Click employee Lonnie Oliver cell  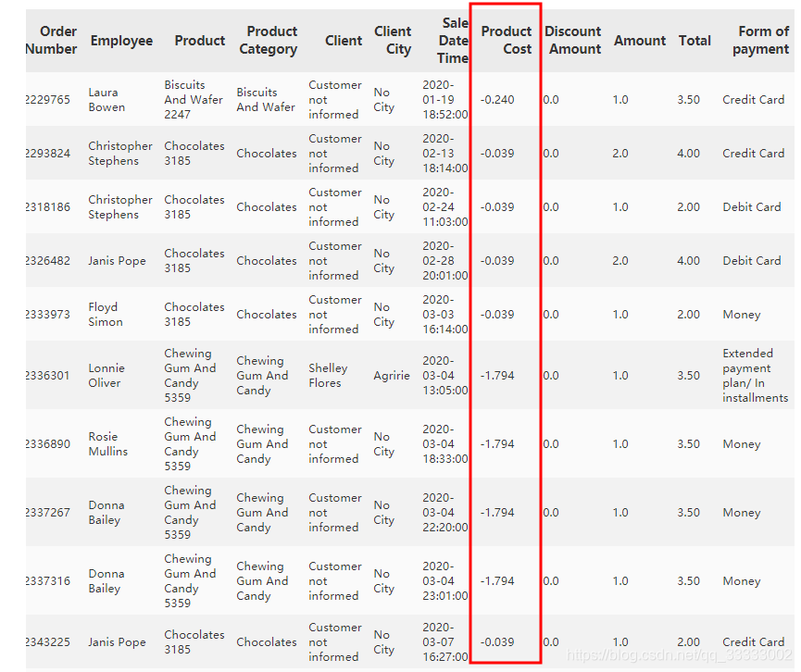(106, 375)
